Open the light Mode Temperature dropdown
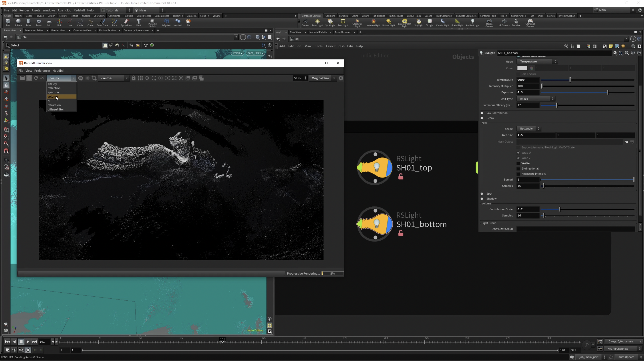Viewport: 644px width, 361px height. [537, 61]
